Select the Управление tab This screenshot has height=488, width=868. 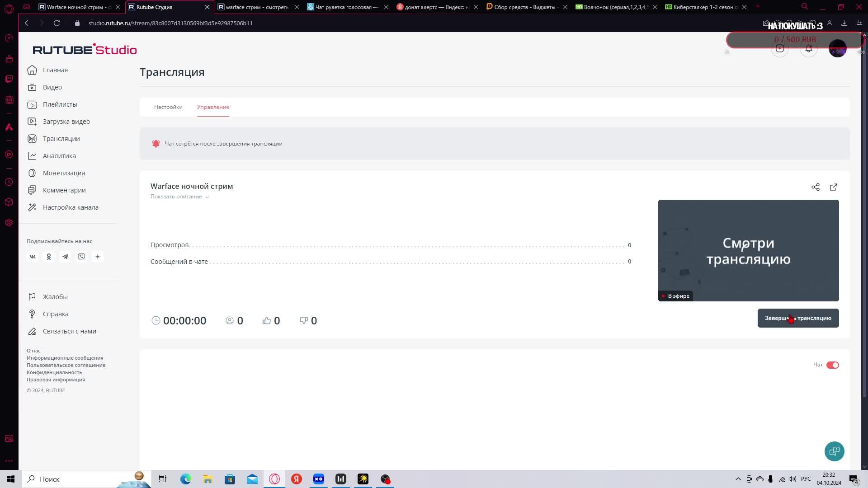click(x=213, y=107)
